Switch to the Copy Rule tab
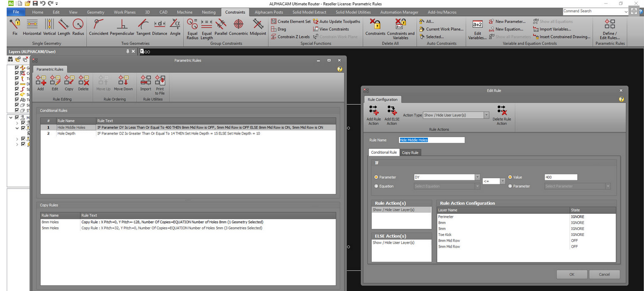 click(x=411, y=152)
